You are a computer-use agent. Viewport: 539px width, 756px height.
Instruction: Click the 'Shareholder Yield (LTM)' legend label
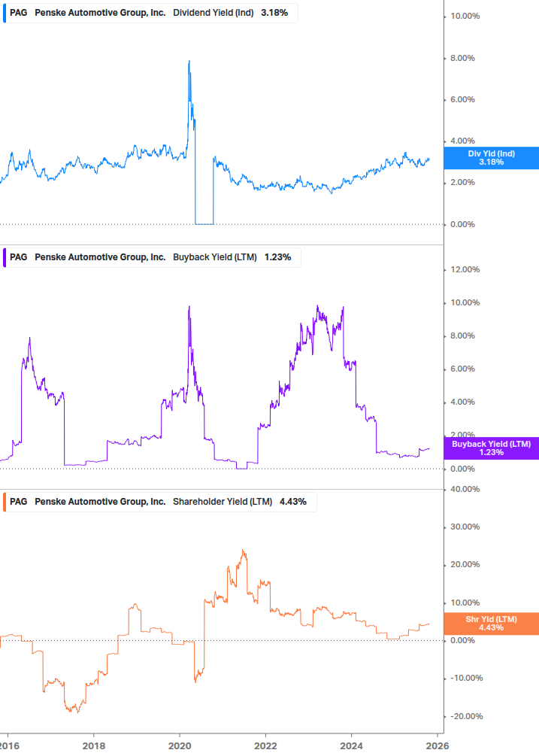[x=223, y=502]
